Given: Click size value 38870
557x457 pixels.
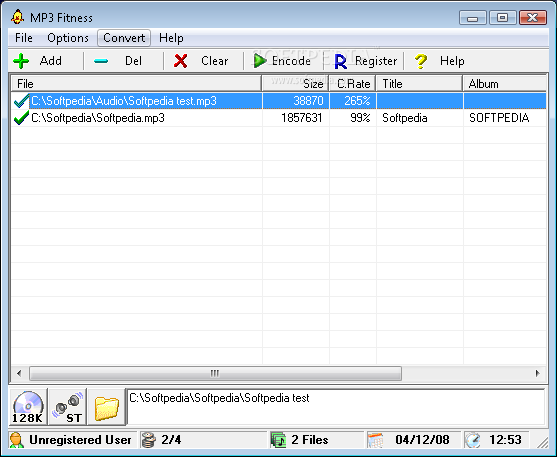Looking at the screenshot, I should 308,101.
